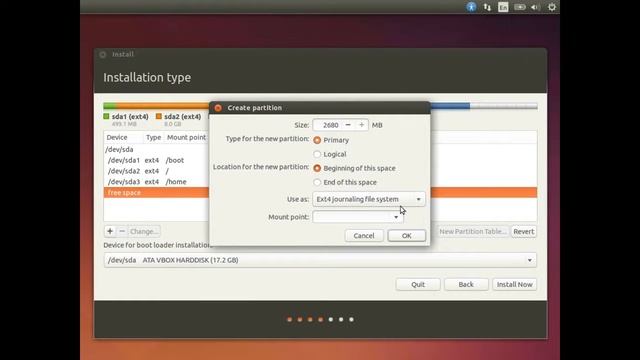Remove partition with the minus button
Screen dimensions: 640x360
pyautogui.click(x=122, y=231)
